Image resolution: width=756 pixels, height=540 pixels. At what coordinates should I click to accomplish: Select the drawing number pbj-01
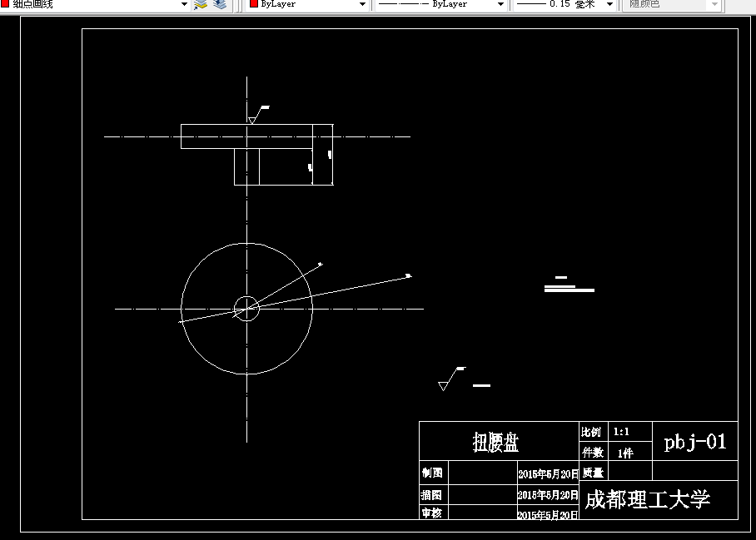click(694, 442)
